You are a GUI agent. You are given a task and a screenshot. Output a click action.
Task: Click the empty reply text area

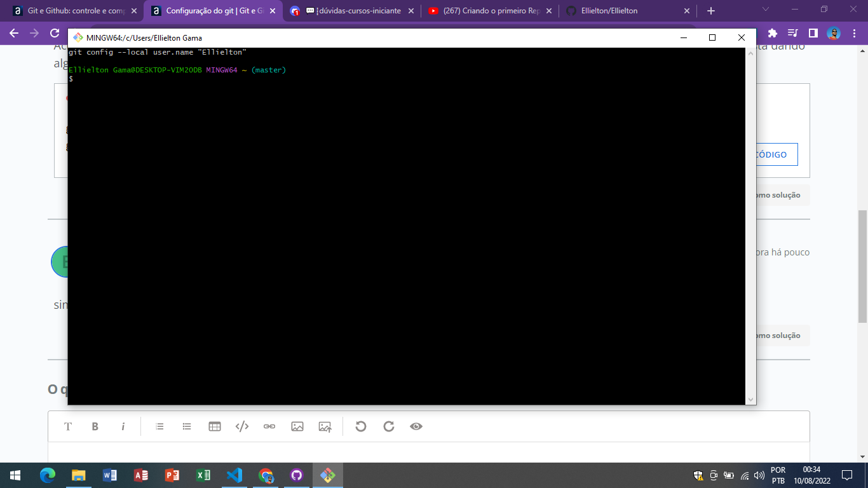coord(429,452)
